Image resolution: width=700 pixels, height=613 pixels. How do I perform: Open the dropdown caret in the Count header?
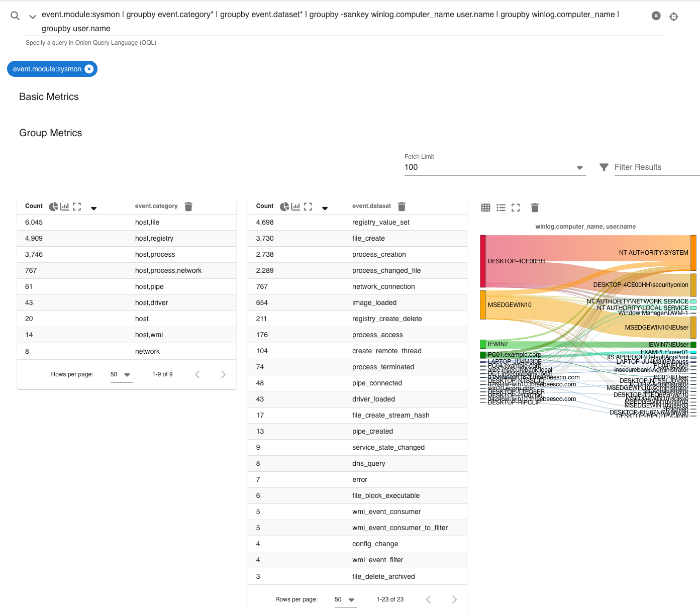94,208
